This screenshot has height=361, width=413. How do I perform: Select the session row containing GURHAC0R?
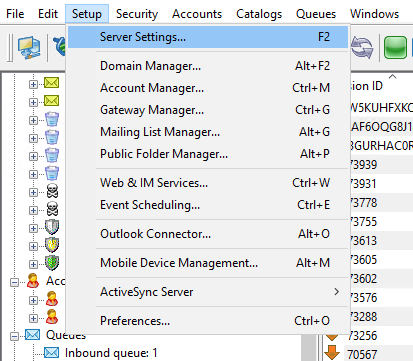381,146
